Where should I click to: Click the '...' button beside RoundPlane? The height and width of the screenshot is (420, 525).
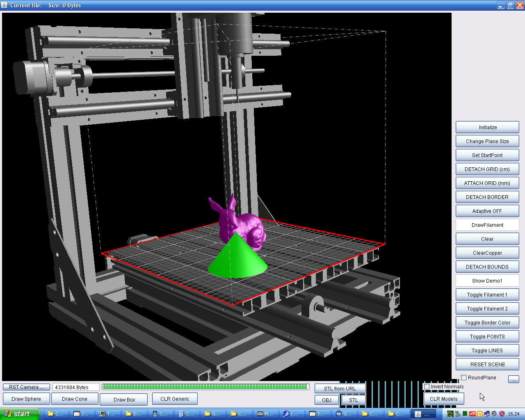(x=514, y=379)
